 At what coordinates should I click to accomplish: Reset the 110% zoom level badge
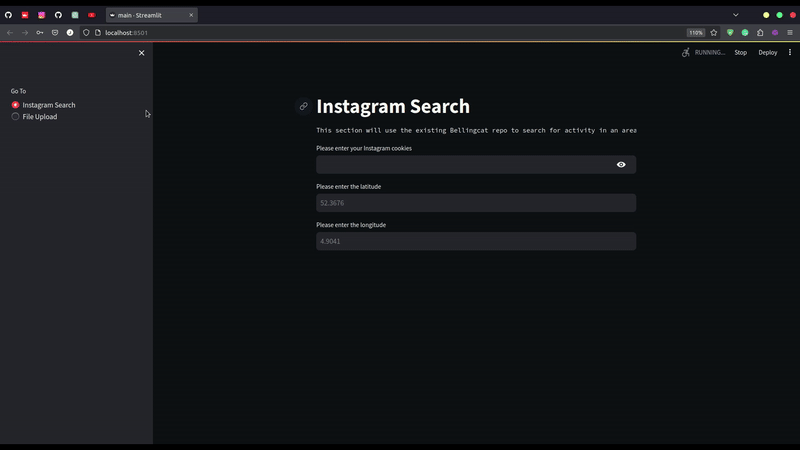pyautogui.click(x=696, y=33)
